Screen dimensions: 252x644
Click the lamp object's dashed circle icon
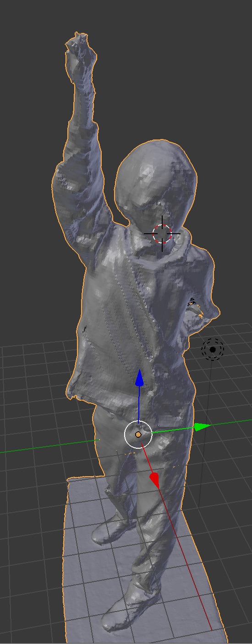pos(213,350)
